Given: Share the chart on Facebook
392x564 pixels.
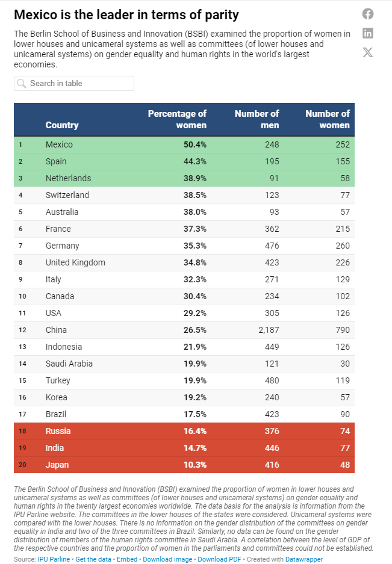Looking at the screenshot, I should [x=367, y=14].
